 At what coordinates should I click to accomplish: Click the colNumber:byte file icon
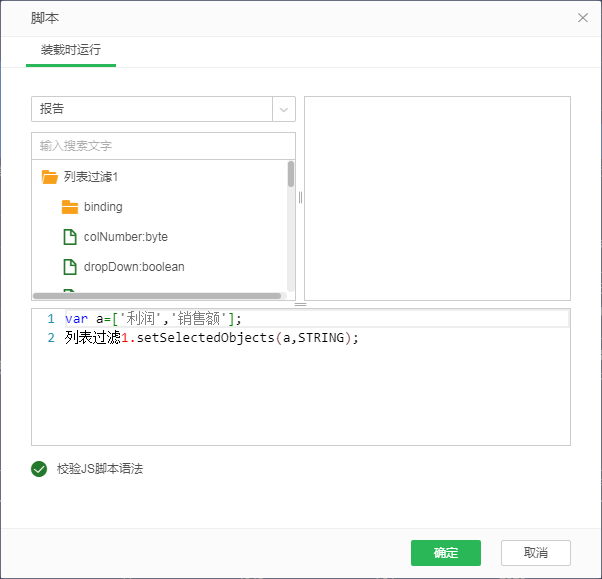point(70,237)
